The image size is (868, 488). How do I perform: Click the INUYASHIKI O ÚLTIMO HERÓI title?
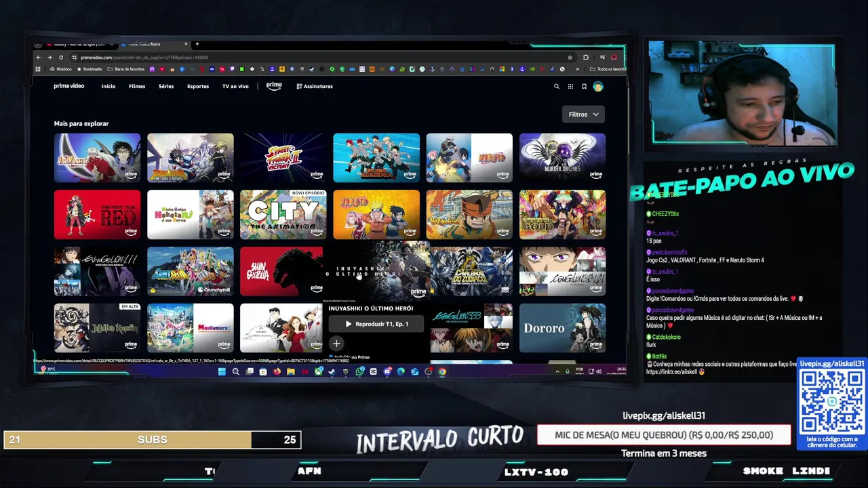point(370,308)
